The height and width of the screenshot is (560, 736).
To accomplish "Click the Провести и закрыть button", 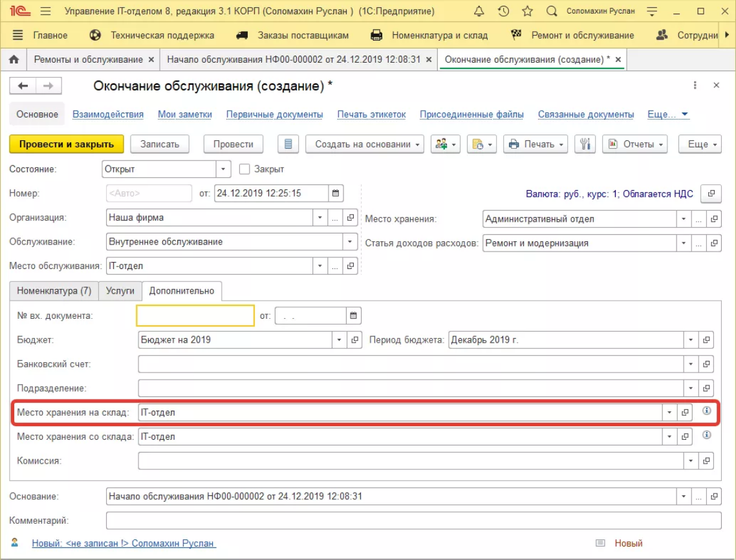I will pos(66,144).
